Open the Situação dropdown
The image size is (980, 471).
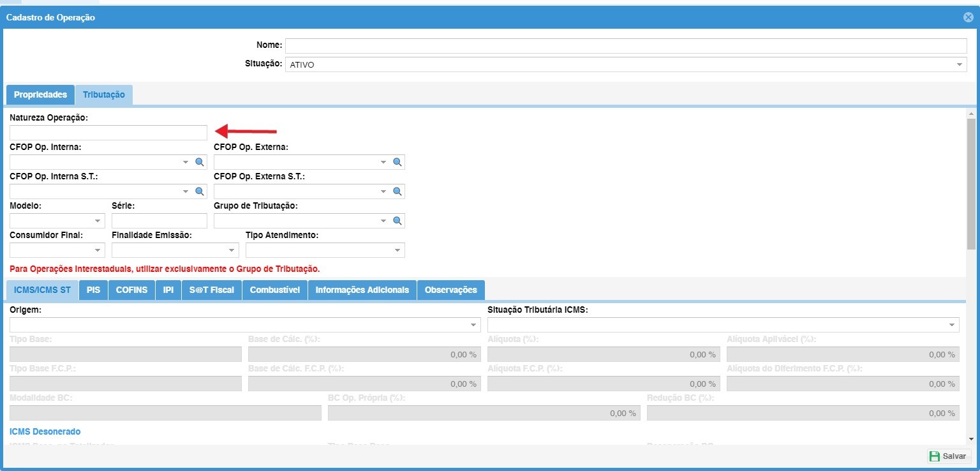coord(959,64)
